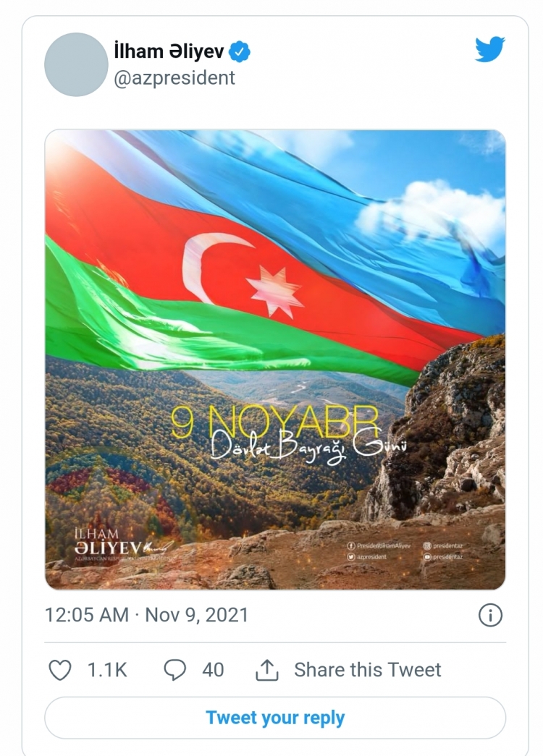Click the Instagram icon inside the image

[427, 545]
